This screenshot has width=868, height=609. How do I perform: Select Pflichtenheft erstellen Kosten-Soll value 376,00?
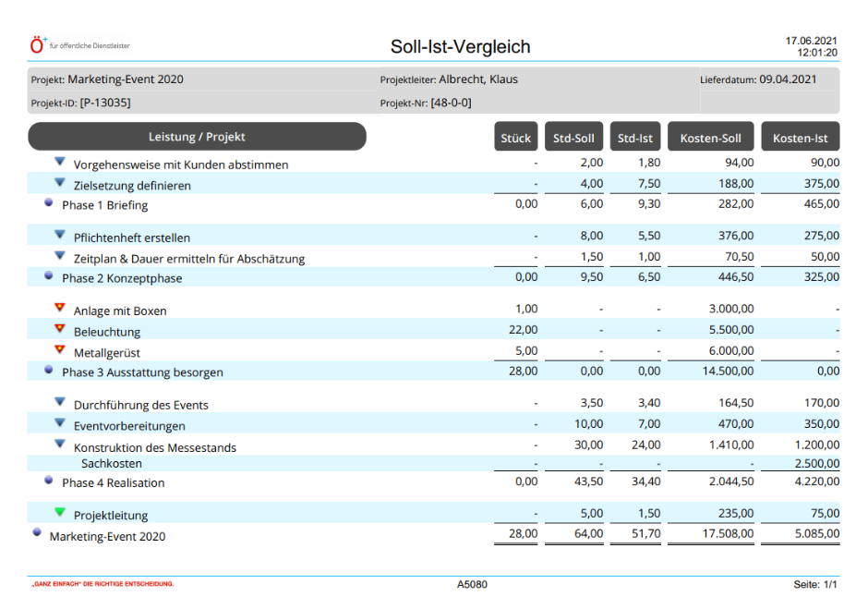(x=736, y=236)
